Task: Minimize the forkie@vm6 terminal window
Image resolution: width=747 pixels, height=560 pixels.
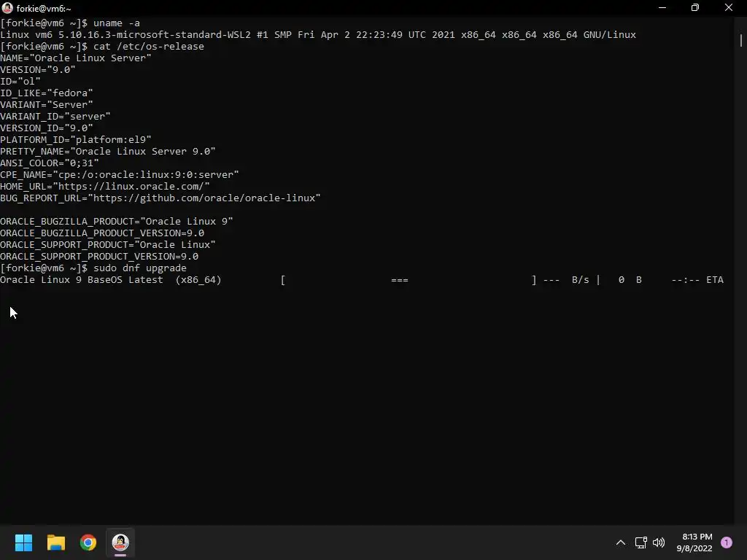Action: [662, 7]
